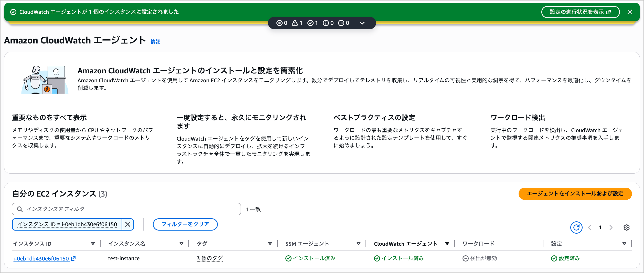
Task: Click the refresh instances icon
Action: click(x=576, y=227)
